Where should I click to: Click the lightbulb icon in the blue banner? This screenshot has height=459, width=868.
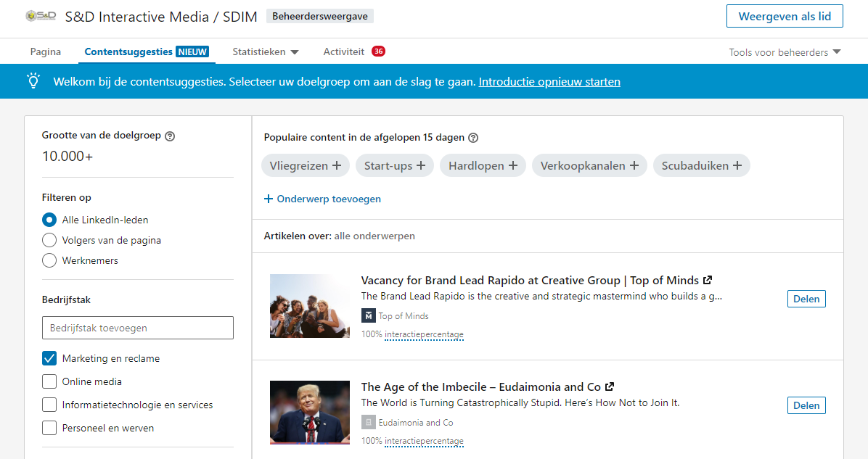tap(33, 81)
